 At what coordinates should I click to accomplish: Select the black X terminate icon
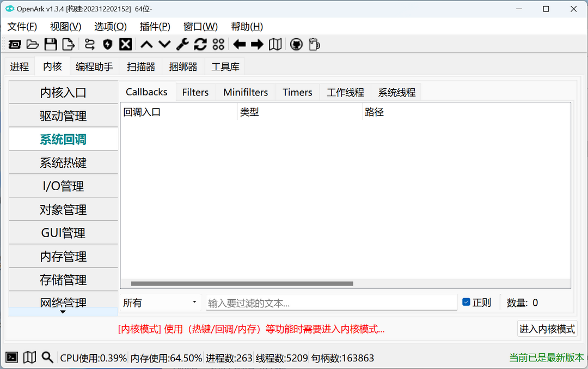125,44
